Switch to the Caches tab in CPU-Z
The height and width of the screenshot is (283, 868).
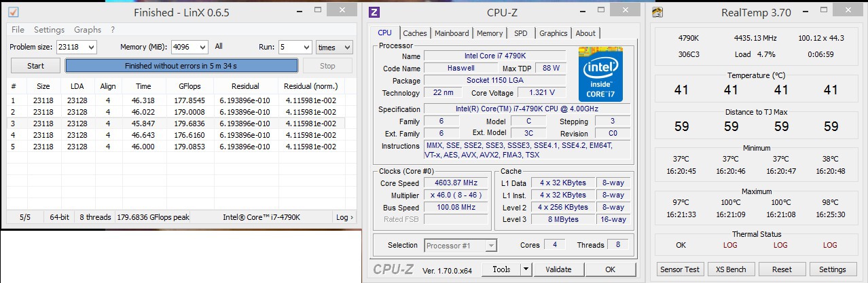coord(415,33)
